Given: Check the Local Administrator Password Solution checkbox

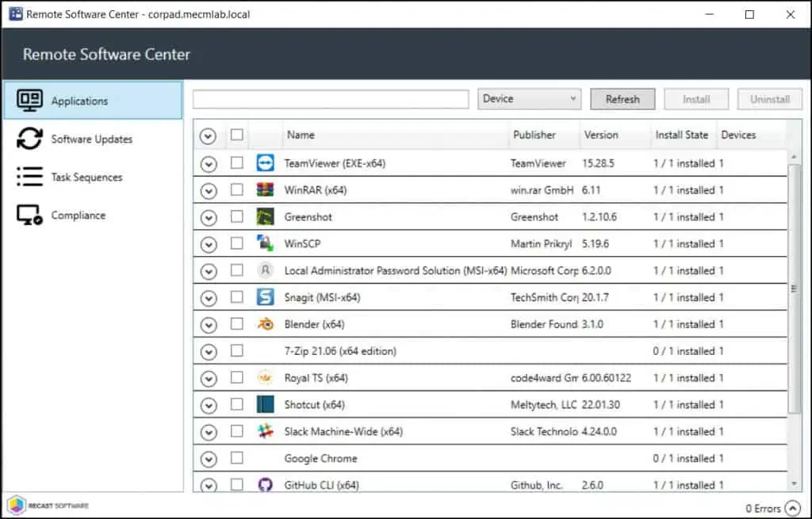Looking at the screenshot, I should tap(236, 269).
